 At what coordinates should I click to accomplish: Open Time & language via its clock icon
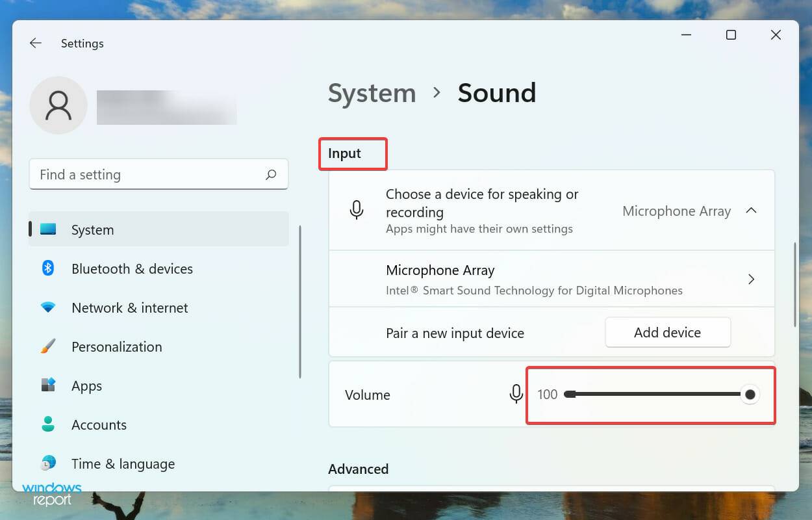(x=47, y=463)
